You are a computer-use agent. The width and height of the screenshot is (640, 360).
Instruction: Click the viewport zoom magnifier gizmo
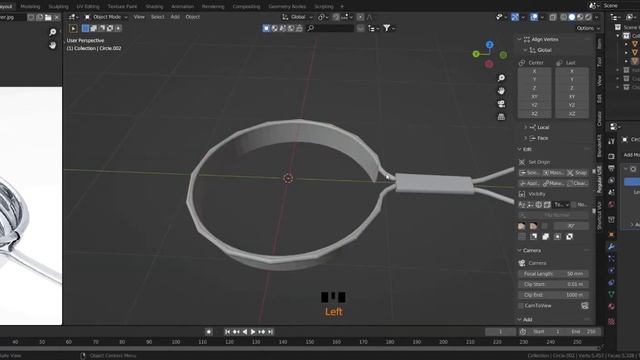coord(501,78)
